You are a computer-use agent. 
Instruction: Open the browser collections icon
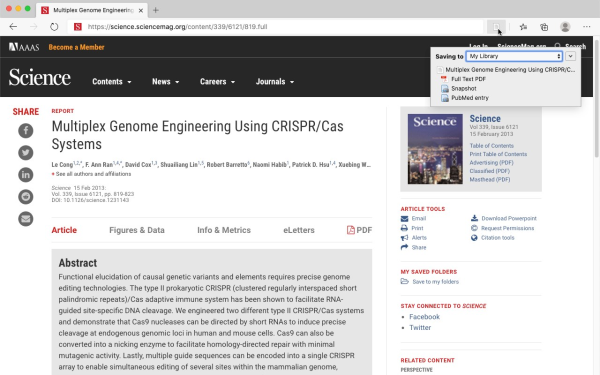pyautogui.click(x=544, y=27)
